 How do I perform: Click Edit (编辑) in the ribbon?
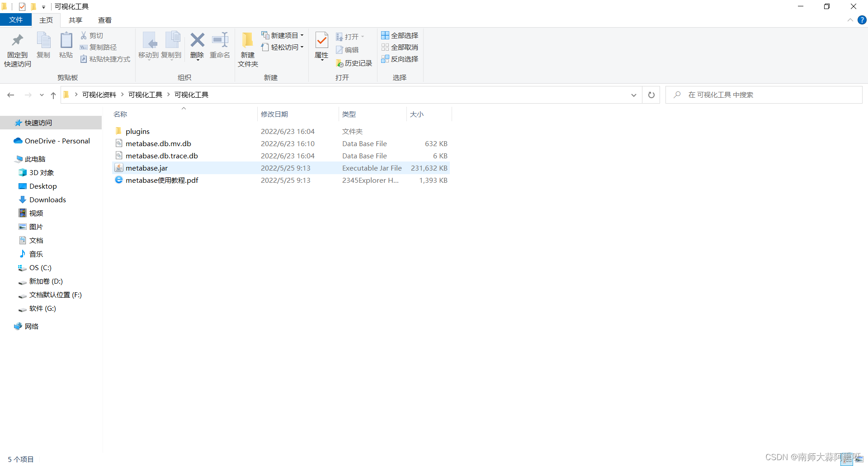click(x=347, y=50)
